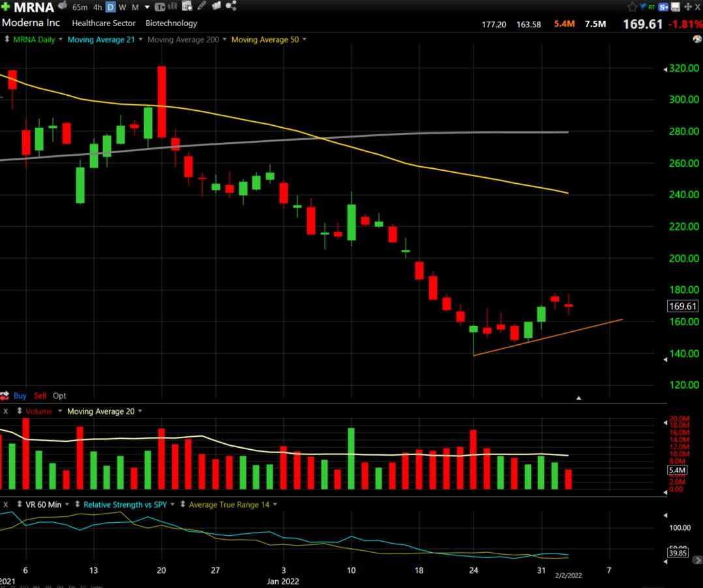Toggle the RT real-time indicator
The width and height of the screenshot is (703, 588).
651,7
